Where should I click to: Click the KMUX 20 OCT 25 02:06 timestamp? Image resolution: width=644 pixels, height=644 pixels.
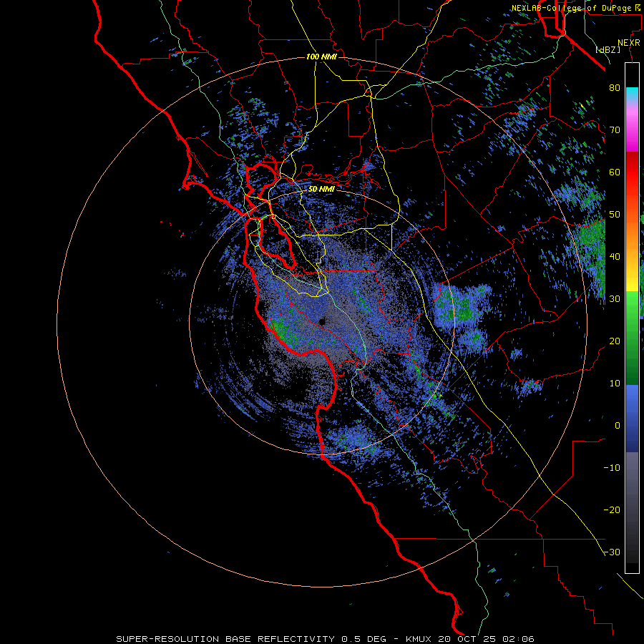[470, 639]
